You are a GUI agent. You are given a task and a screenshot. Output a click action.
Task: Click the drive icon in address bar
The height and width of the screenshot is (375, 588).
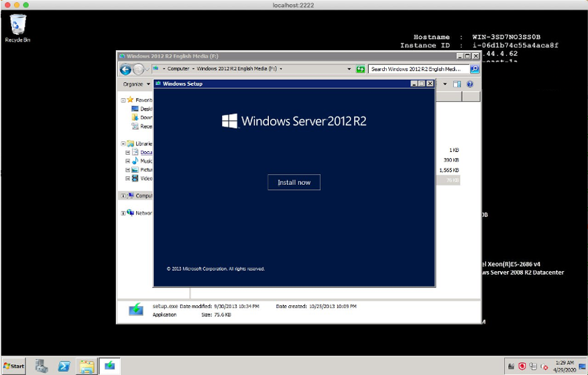(156, 68)
